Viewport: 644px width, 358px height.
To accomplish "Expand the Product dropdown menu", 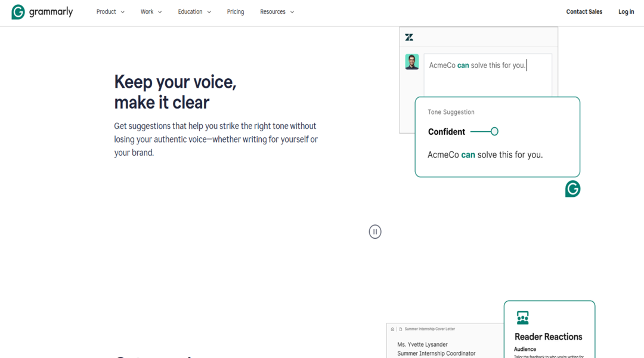I will point(110,12).
